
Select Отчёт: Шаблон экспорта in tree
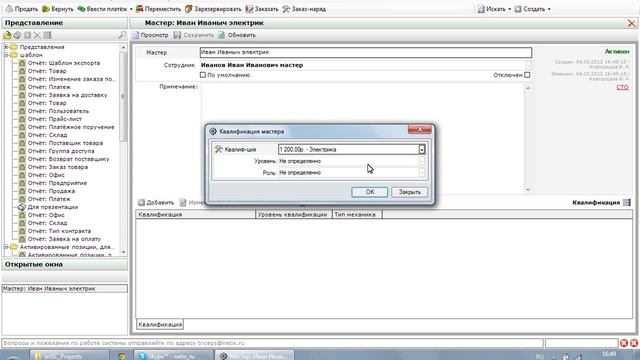point(64,63)
